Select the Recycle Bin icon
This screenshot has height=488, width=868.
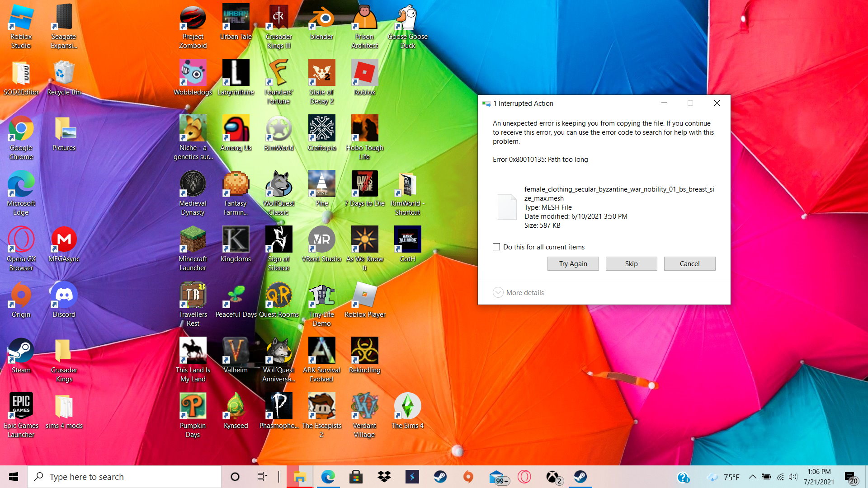(64, 78)
